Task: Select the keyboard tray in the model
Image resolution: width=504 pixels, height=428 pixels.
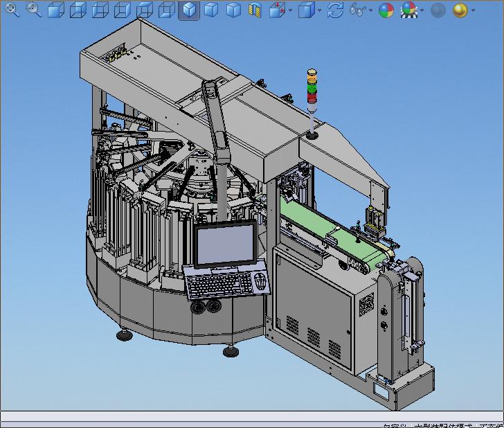Action: [226, 282]
